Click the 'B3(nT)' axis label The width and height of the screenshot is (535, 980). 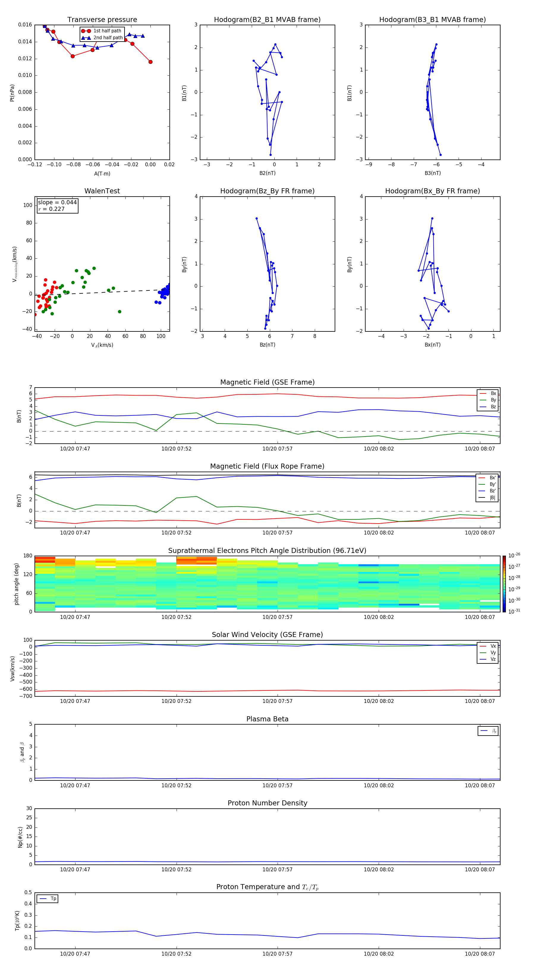click(432, 173)
